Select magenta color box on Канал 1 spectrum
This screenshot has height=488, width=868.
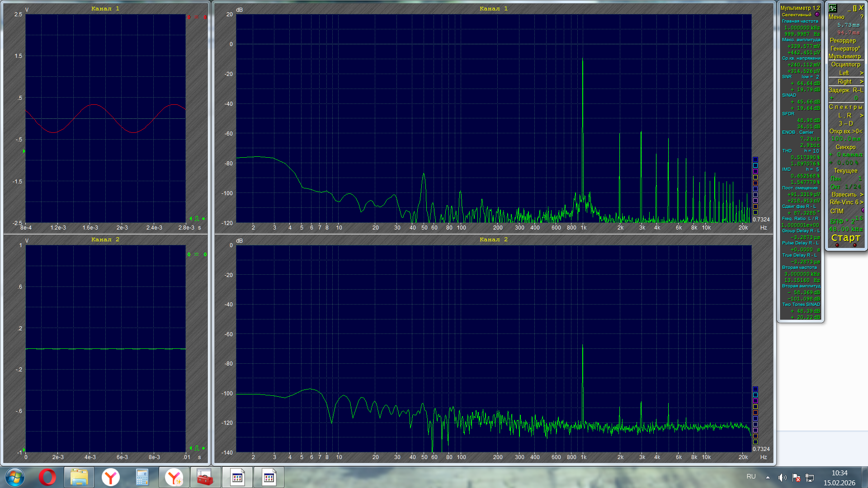(x=755, y=171)
